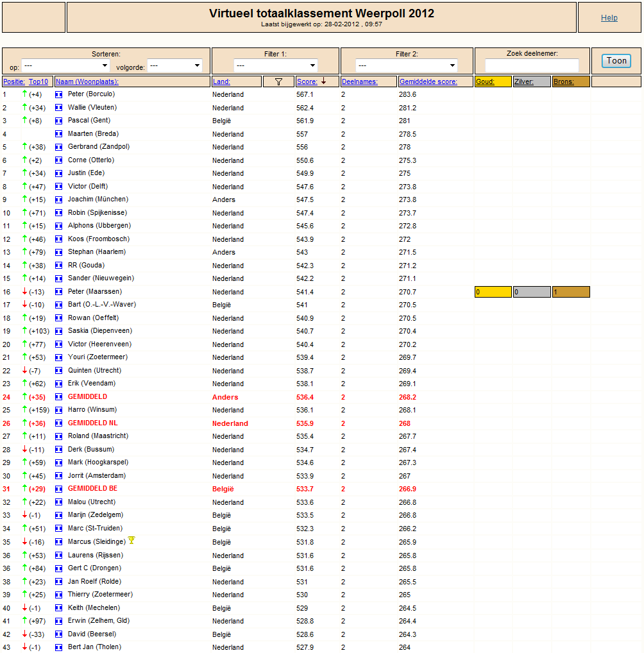Click the Top10 header link
The width and height of the screenshot is (644, 653).
click(38, 81)
